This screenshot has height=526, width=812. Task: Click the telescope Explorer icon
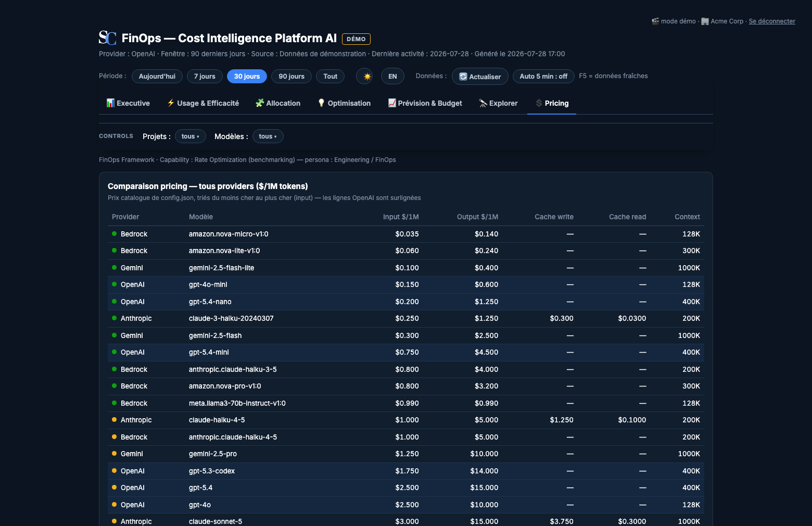tap(483, 103)
